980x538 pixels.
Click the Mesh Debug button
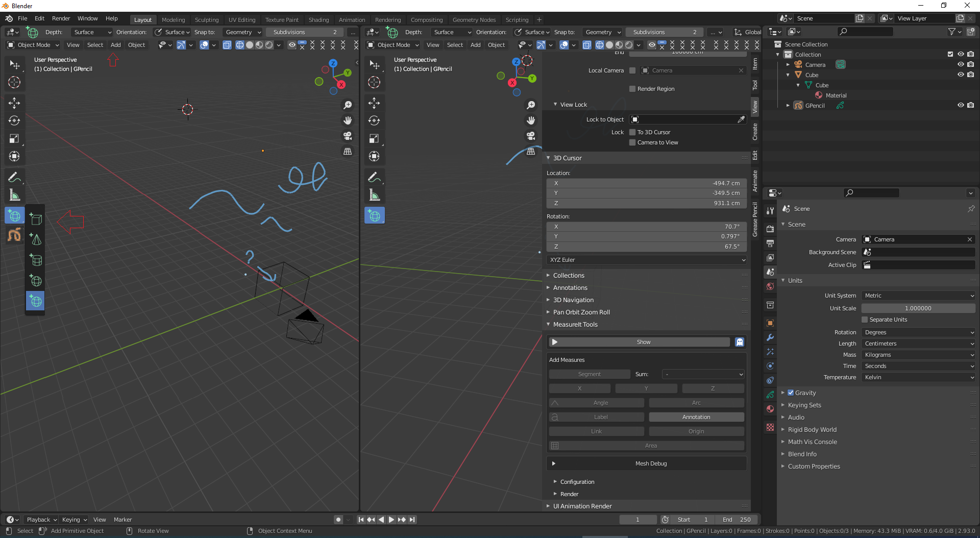647,463
